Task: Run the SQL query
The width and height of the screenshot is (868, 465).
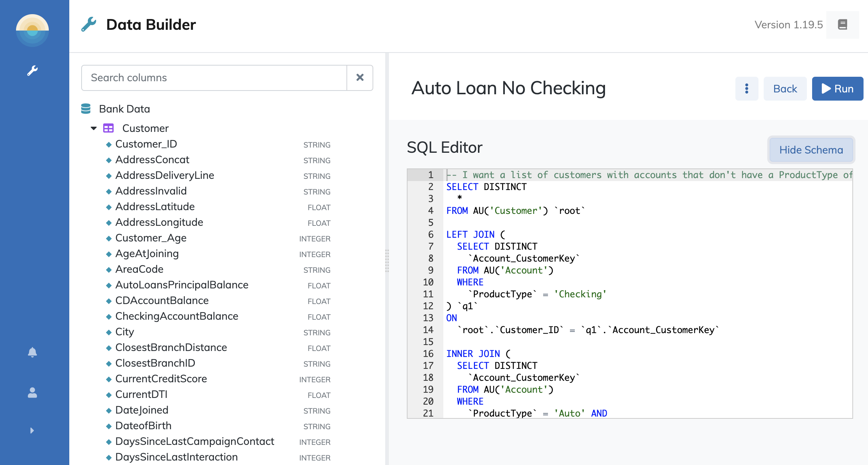Action: (837, 89)
